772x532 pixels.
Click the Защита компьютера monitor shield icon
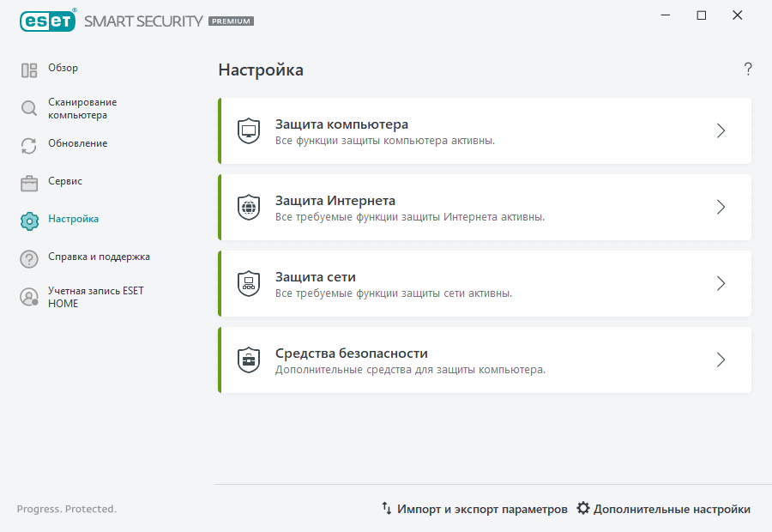tap(249, 130)
